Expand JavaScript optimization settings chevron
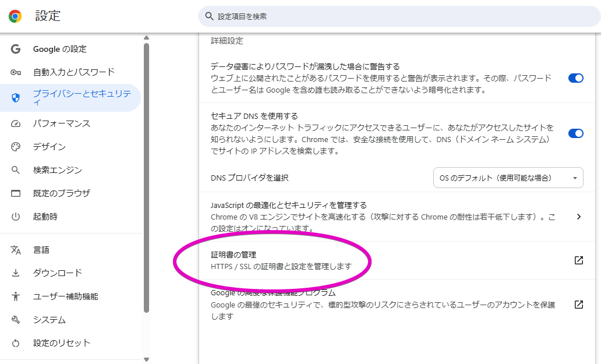The width and height of the screenshot is (601, 364). click(x=579, y=217)
